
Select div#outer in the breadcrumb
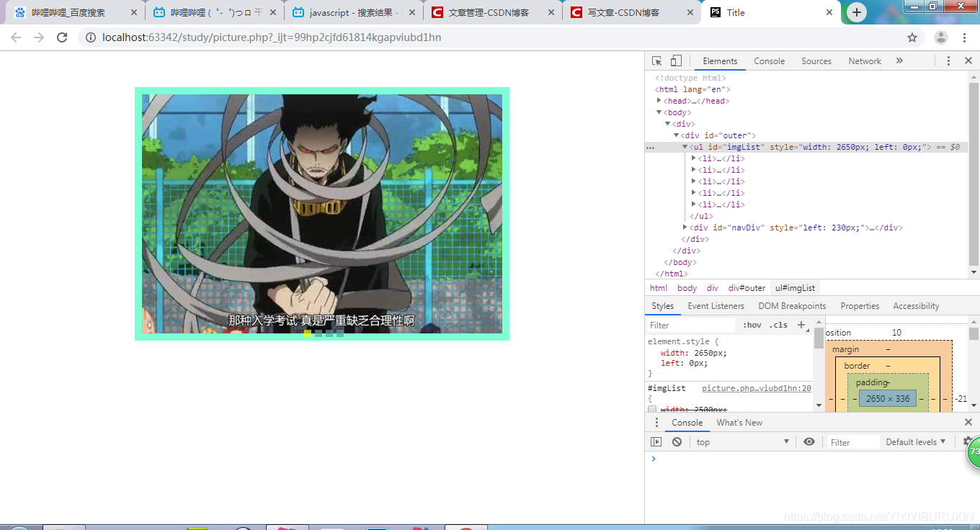(747, 288)
